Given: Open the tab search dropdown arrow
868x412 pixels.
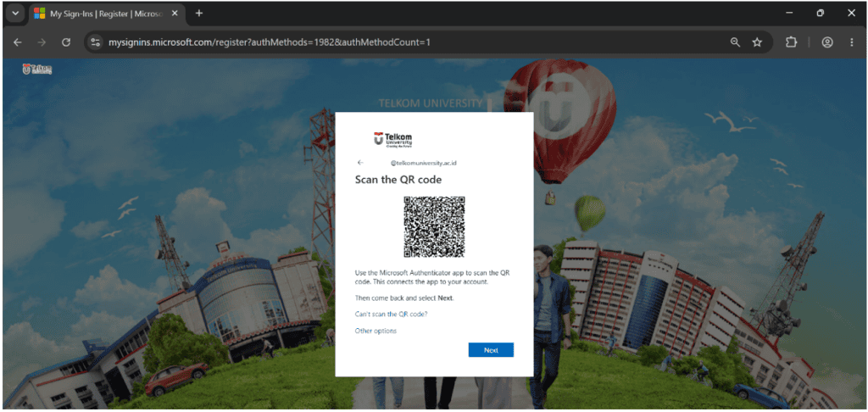Looking at the screenshot, I should point(15,14).
